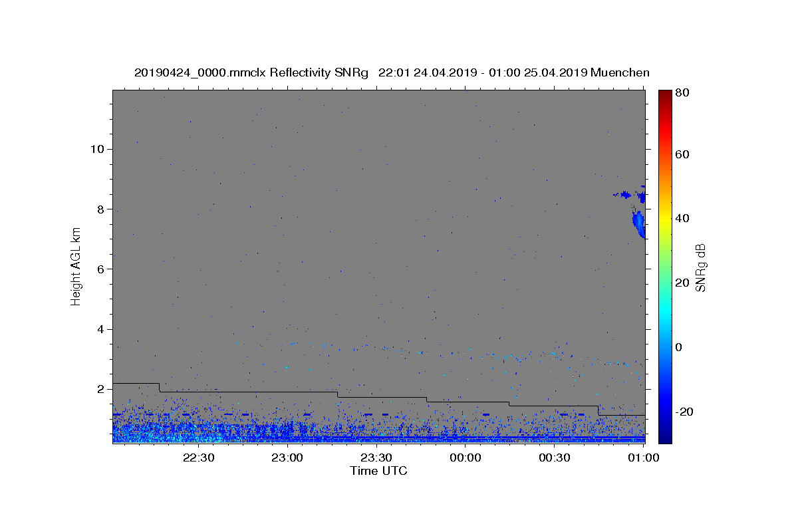Click the colorbar value 80
This screenshot has height=532, width=798.
point(682,92)
